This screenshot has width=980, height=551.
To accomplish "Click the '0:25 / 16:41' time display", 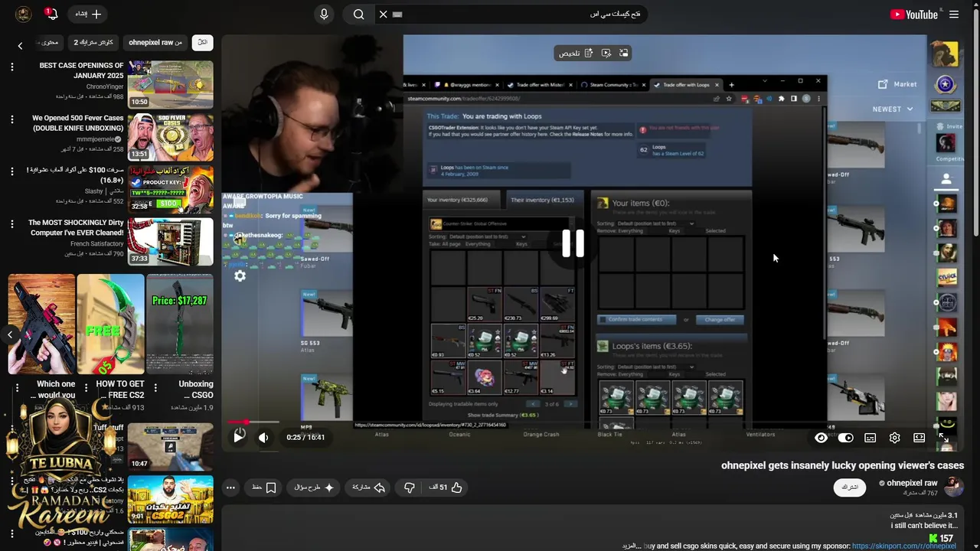I will coord(305,438).
